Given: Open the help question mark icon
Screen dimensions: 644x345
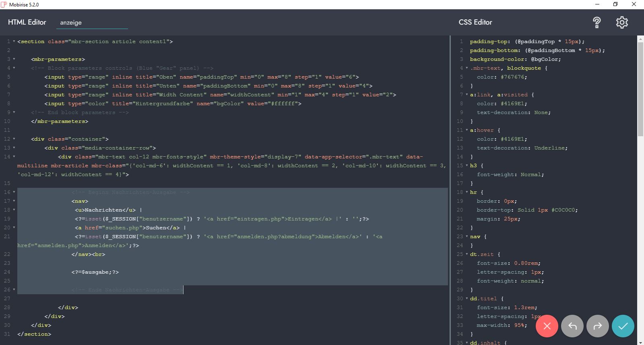Looking at the screenshot, I should point(597,23).
